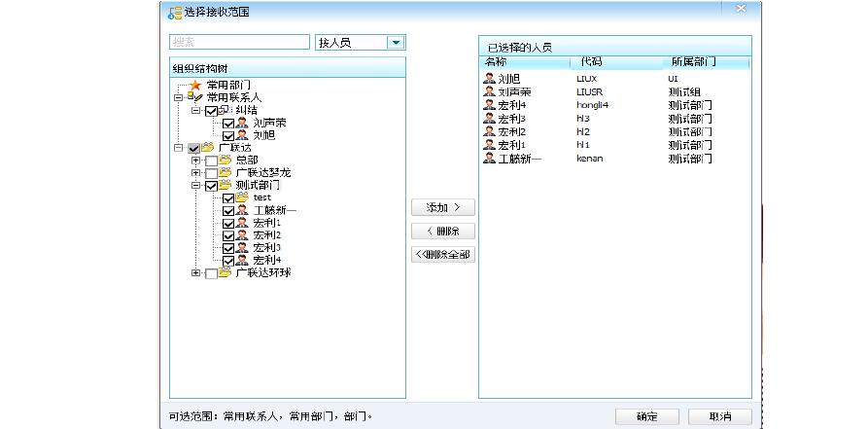Uncheck the 测试部门 checkbox
Image resolution: width=868 pixels, height=429 pixels.
211,186
